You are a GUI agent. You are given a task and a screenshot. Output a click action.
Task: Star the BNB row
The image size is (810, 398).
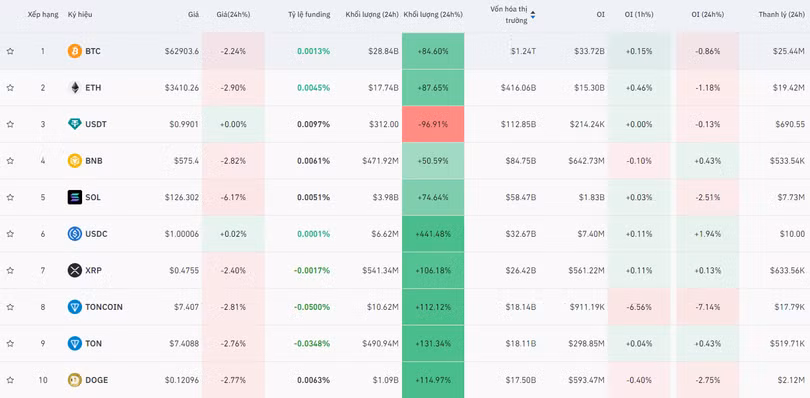pyautogui.click(x=10, y=161)
